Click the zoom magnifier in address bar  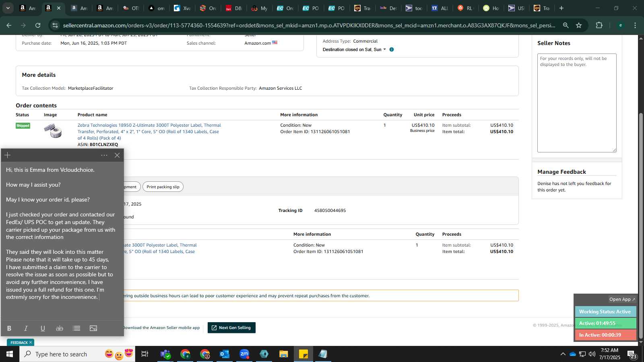pyautogui.click(x=566, y=25)
